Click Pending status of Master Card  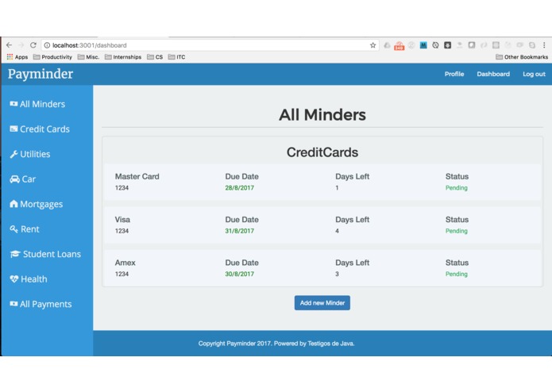pos(456,188)
